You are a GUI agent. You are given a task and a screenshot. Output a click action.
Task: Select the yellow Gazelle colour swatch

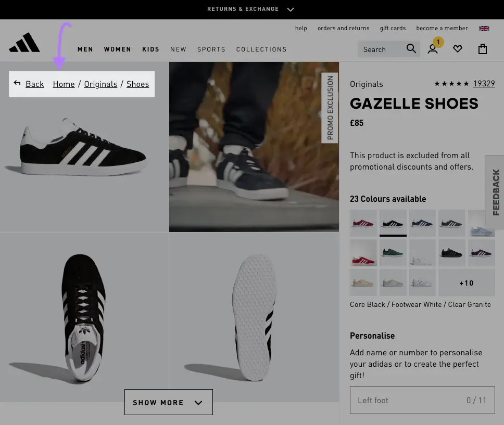[x=363, y=282]
